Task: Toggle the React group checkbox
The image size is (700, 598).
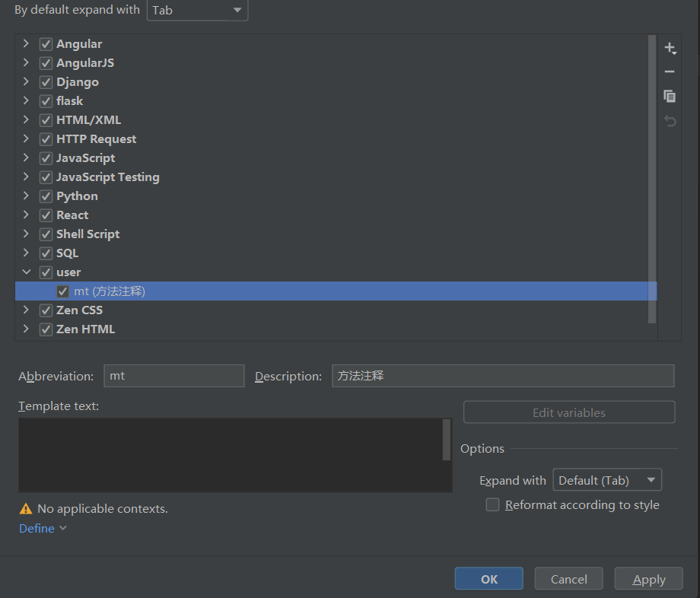Action: click(46, 215)
